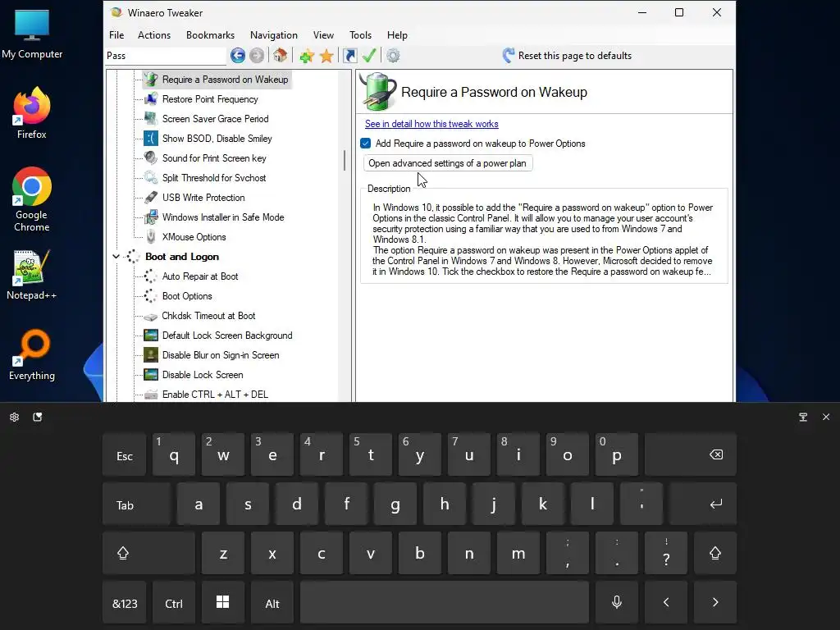Open Notepad++ desktop shortcut
This screenshot has height=630, width=840.
pos(32,275)
